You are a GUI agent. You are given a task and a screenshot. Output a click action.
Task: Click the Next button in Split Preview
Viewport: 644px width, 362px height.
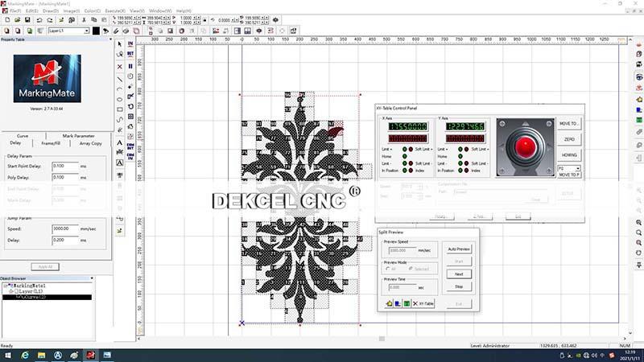click(459, 274)
